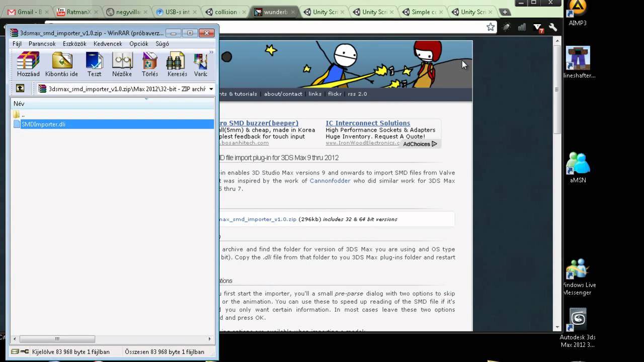Click the 'about/contact' navigation link
Image resolution: width=644 pixels, height=362 pixels.
283,94
